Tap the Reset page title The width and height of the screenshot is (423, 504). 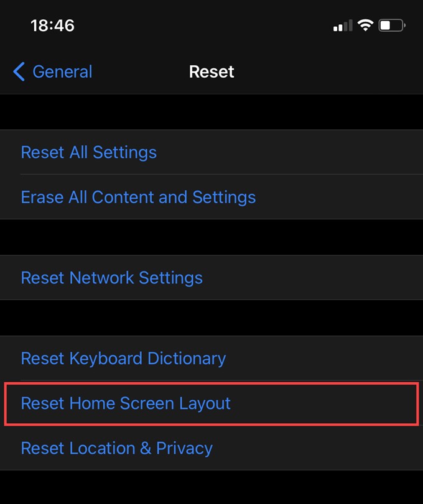[x=211, y=71]
